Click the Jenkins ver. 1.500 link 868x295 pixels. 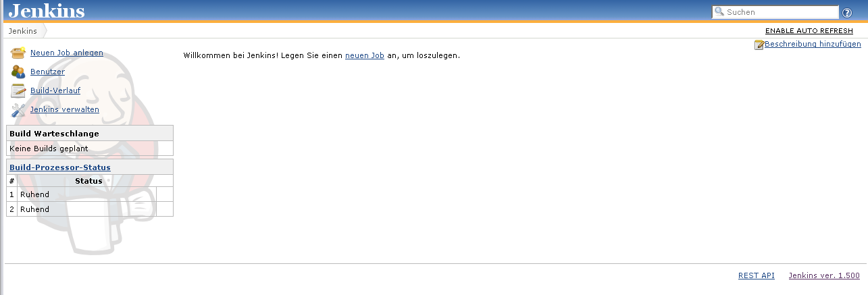click(x=824, y=275)
